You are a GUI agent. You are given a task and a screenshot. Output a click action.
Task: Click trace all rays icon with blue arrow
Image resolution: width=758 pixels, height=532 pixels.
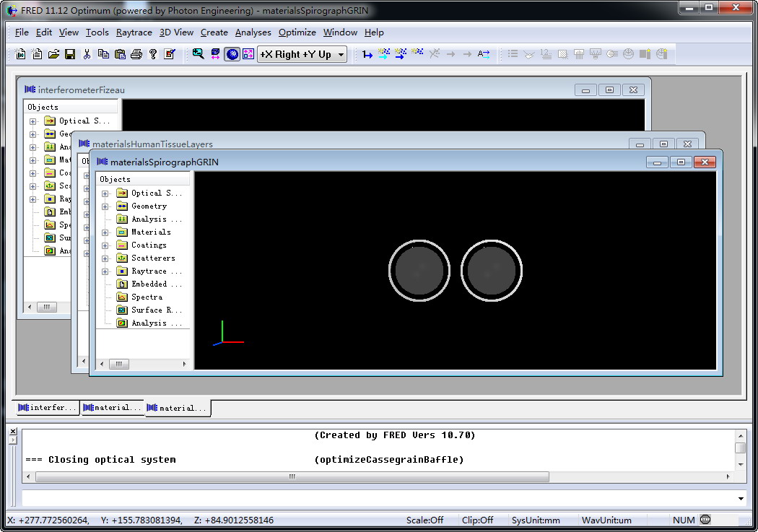point(400,54)
